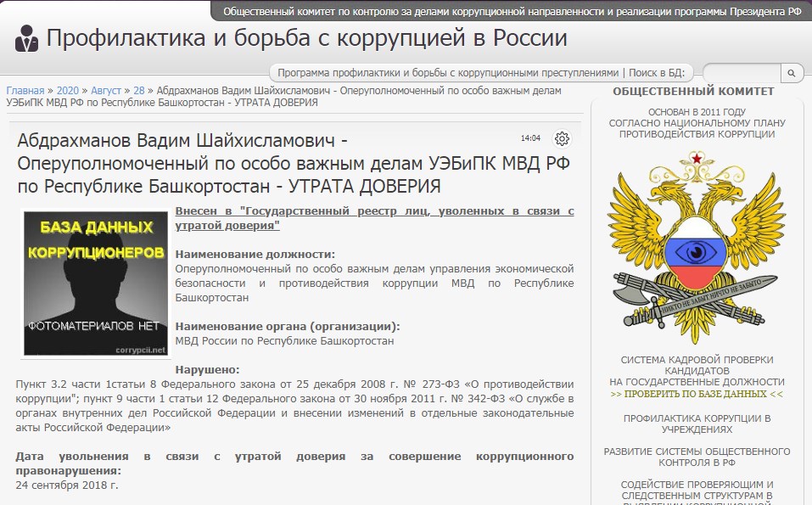Click the "Наименование должности:" label

click(x=255, y=255)
